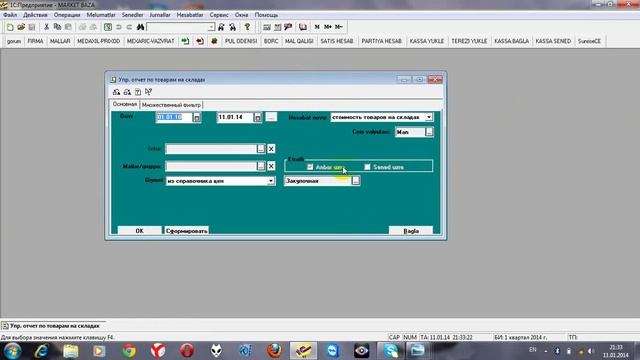Clear the Anbar field with X button
Screen dimensions: 640x360
[271, 149]
